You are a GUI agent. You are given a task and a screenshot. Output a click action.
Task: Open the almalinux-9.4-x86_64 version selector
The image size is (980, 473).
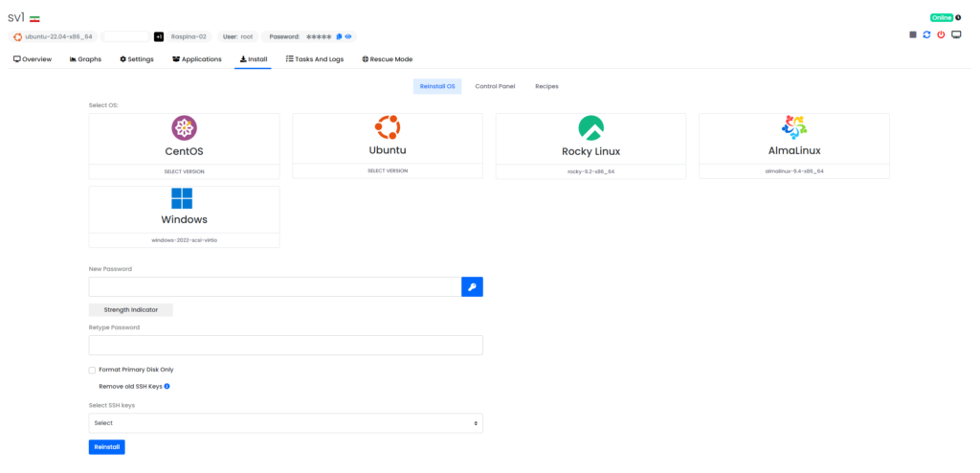793,170
